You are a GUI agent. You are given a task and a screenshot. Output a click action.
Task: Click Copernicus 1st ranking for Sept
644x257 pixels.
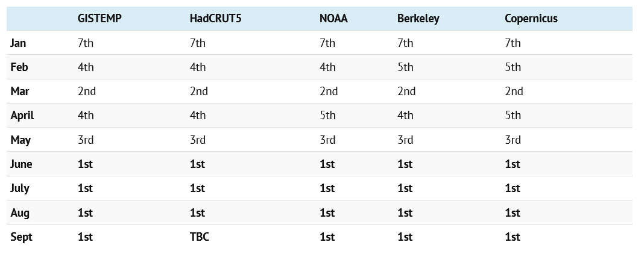tap(513, 237)
